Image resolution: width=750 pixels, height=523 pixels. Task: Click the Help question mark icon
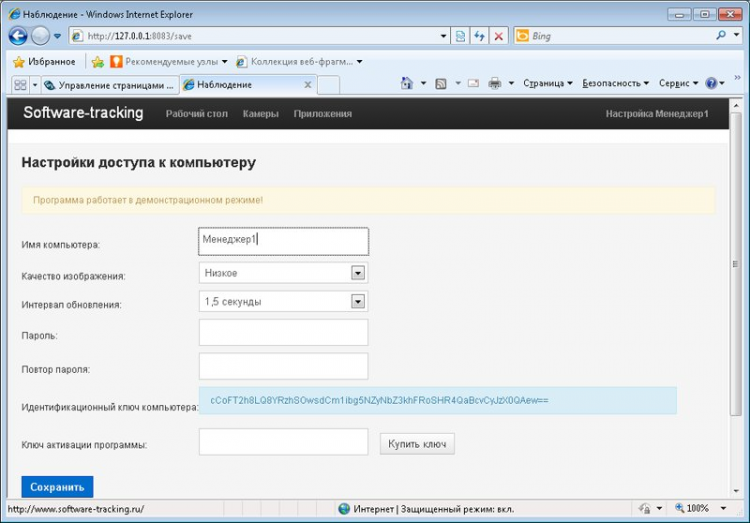click(711, 83)
